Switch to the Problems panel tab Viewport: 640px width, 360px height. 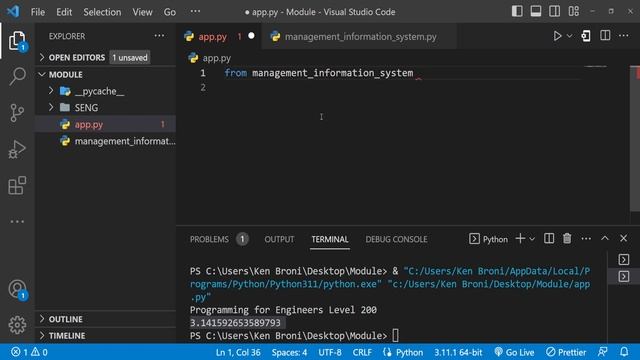click(219, 239)
